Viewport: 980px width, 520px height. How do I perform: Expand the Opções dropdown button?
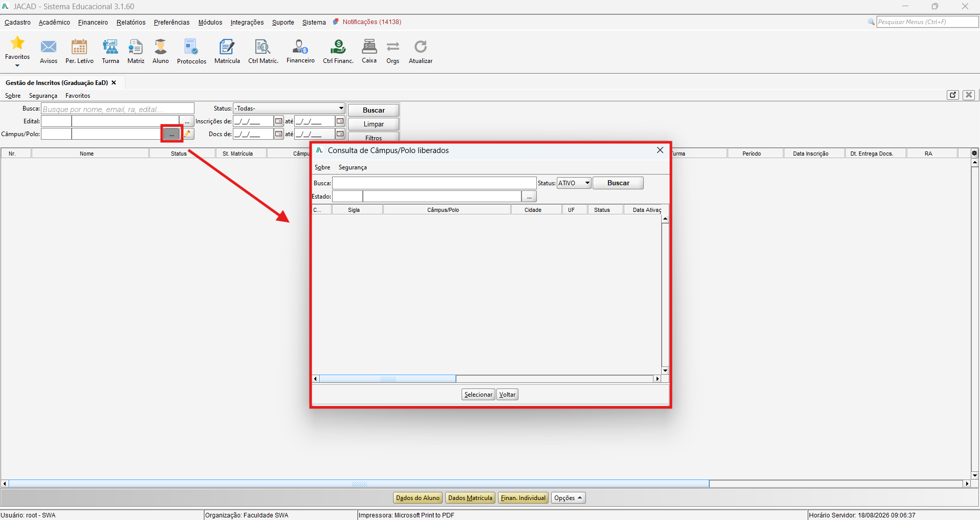coord(568,498)
